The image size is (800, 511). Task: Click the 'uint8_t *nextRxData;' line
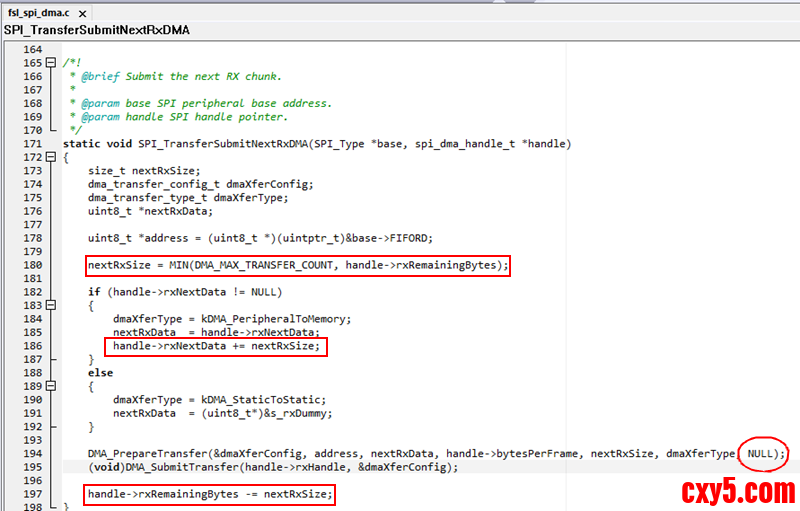151,211
